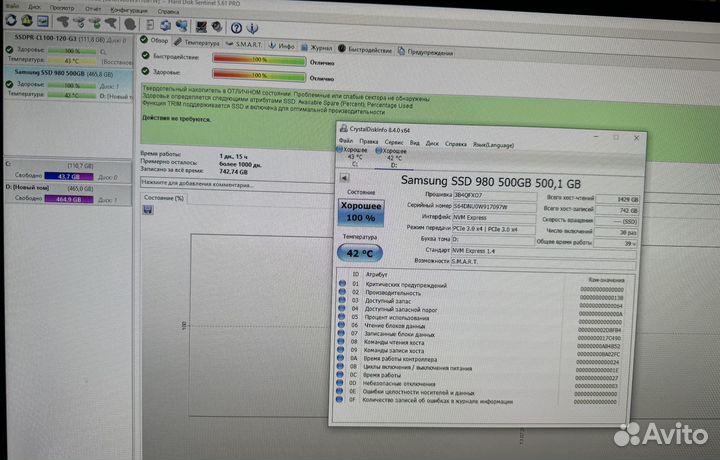The width and height of the screenshot is (720, 460).
Task: Click status circle of attribute 09 Команды записи хоста
Action: tap(340, 350)
